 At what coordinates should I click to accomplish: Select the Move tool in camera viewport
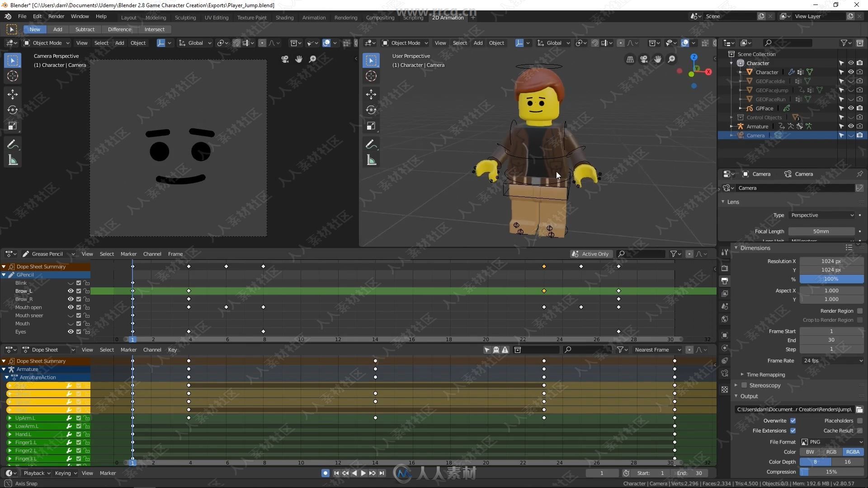click(13, 94)
